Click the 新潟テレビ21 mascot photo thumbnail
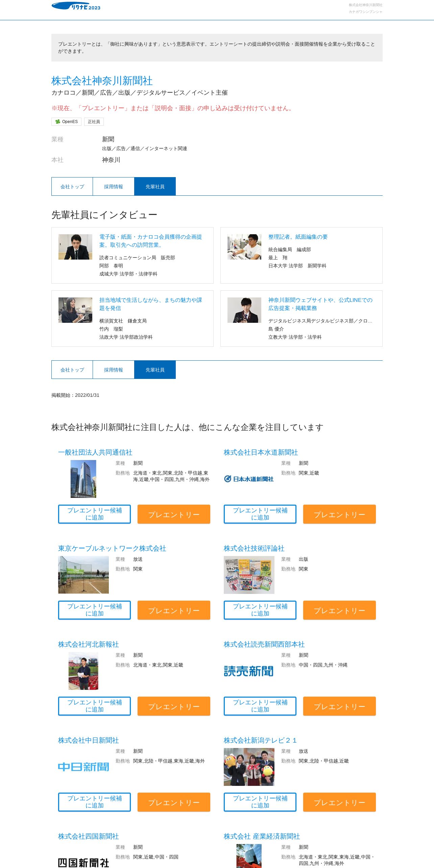Image resolution: width=434 pixels, height=868 pixels. tap(249, 767)
